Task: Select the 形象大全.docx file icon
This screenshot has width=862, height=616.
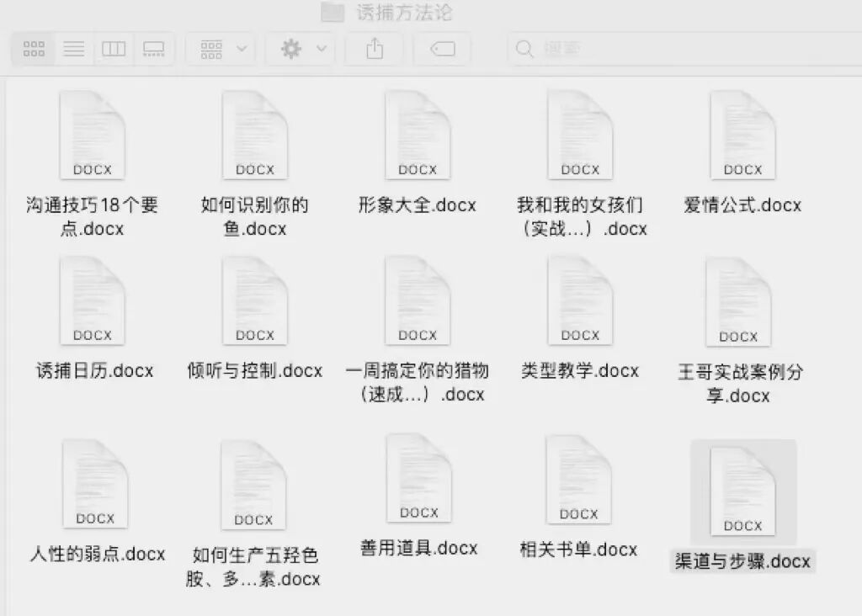Action: click(418, 135)
